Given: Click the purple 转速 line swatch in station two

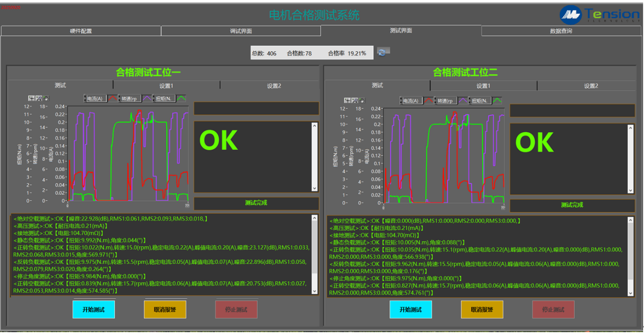Looking at the screenshot, I should click(463, 100).
